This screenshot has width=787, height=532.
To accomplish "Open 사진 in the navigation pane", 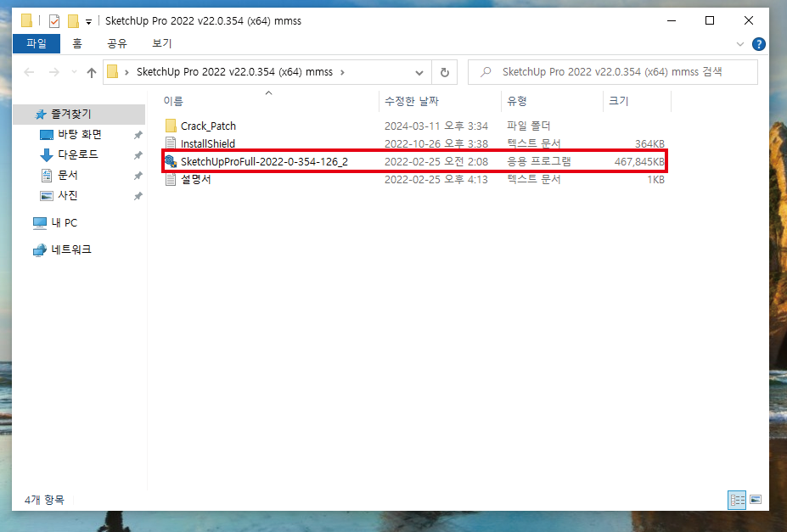I will [68, 195].
